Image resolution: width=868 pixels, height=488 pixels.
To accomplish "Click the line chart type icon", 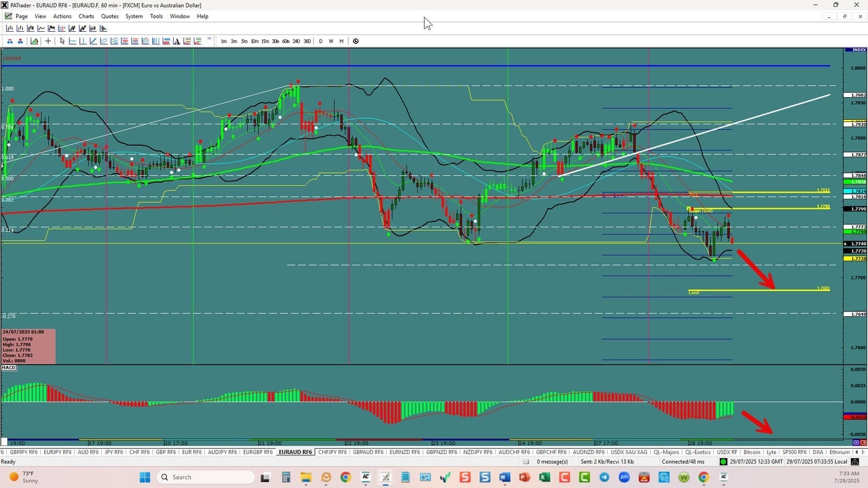I will 41,28.
